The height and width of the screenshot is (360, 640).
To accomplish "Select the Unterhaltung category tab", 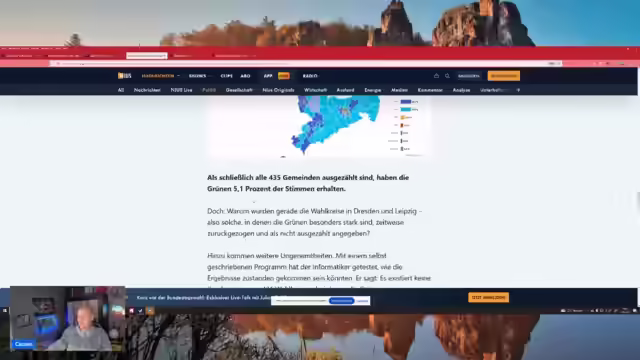I will pos(494,90).
